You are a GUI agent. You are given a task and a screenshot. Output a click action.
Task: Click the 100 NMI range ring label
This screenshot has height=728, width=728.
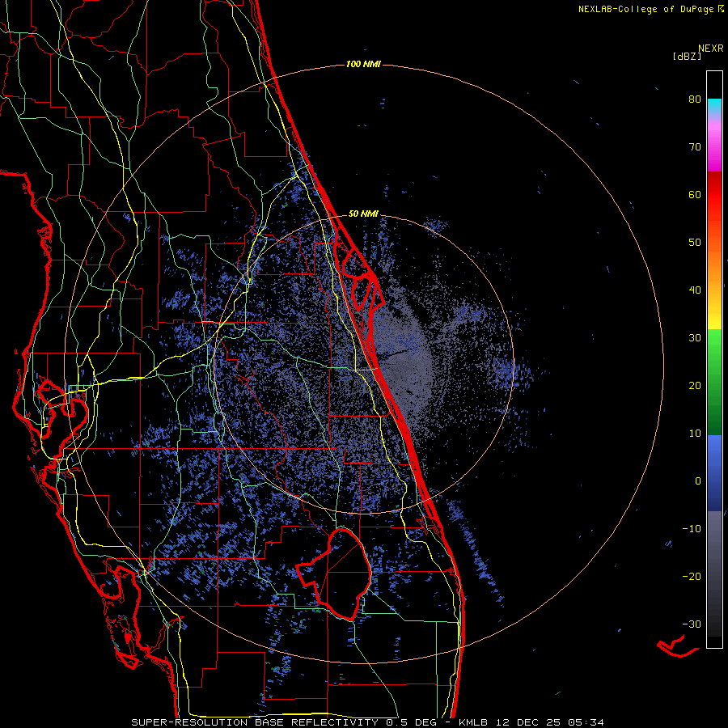(x=363, y=64)
